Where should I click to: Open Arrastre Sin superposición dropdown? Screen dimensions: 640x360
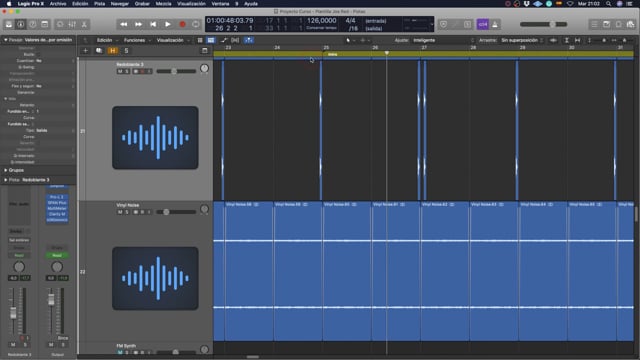522,40
